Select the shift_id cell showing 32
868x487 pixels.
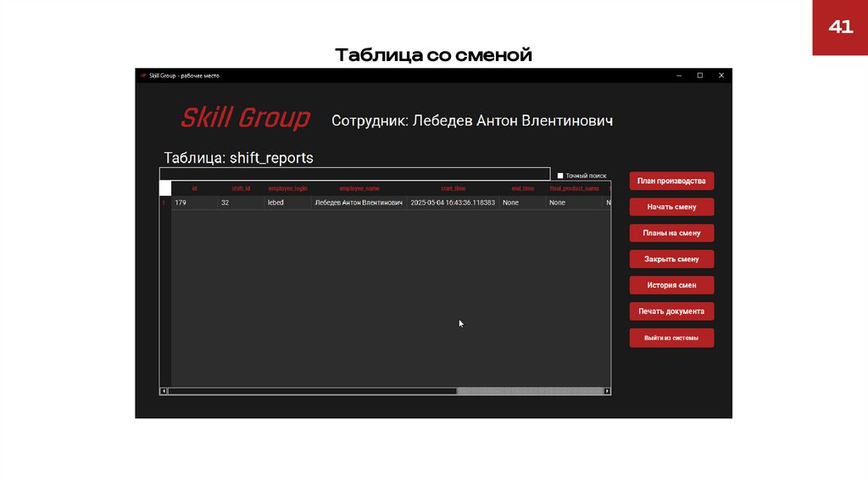[241, 203]
